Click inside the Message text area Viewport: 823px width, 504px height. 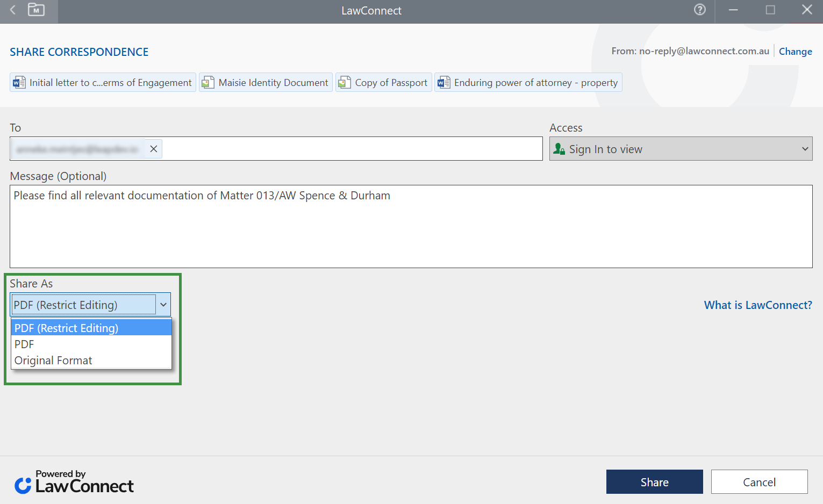[x=411, y=231]
